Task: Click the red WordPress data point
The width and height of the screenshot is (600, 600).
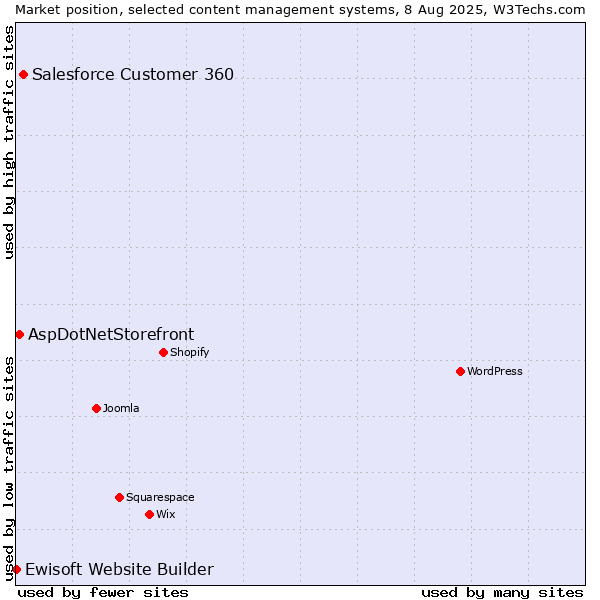Action: coord(460,372)
